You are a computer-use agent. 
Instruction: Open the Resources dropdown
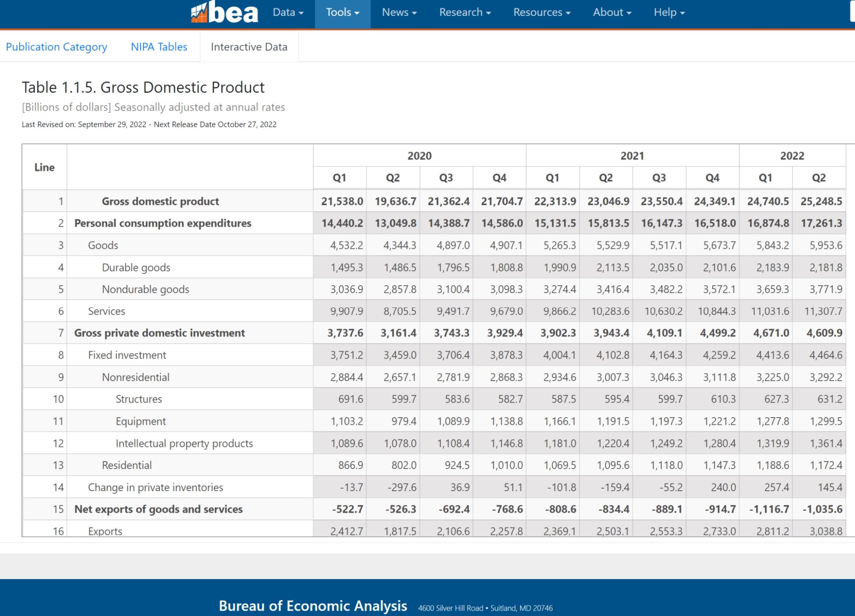[x=542, y=12]
